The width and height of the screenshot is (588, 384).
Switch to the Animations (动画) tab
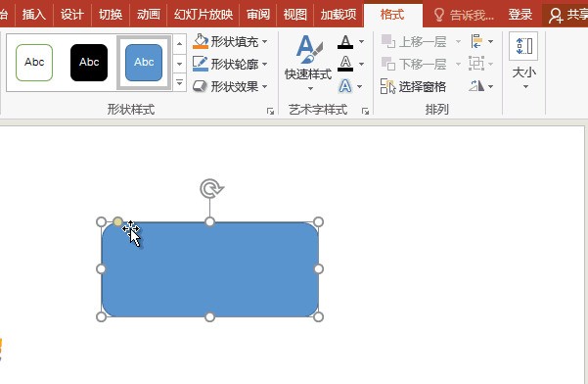coord(149,15)
